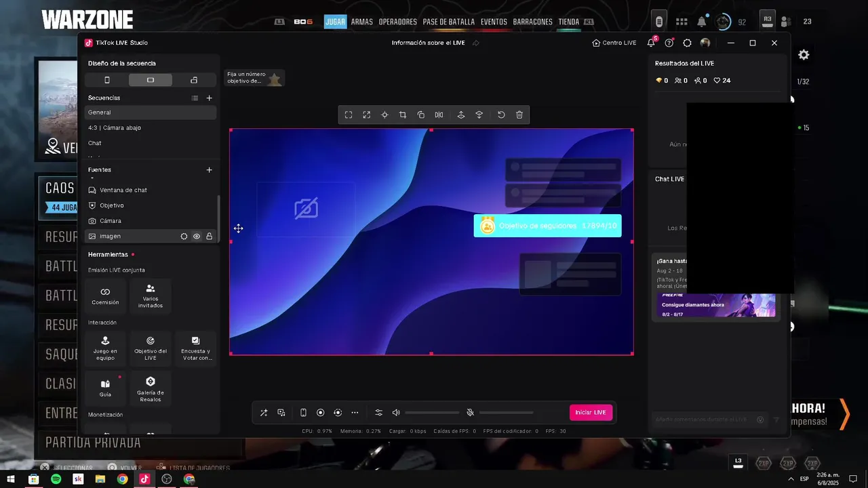Click the media music icon in bottom bar
The height and width of the screenshot is (488, 868).
point(281,413)
